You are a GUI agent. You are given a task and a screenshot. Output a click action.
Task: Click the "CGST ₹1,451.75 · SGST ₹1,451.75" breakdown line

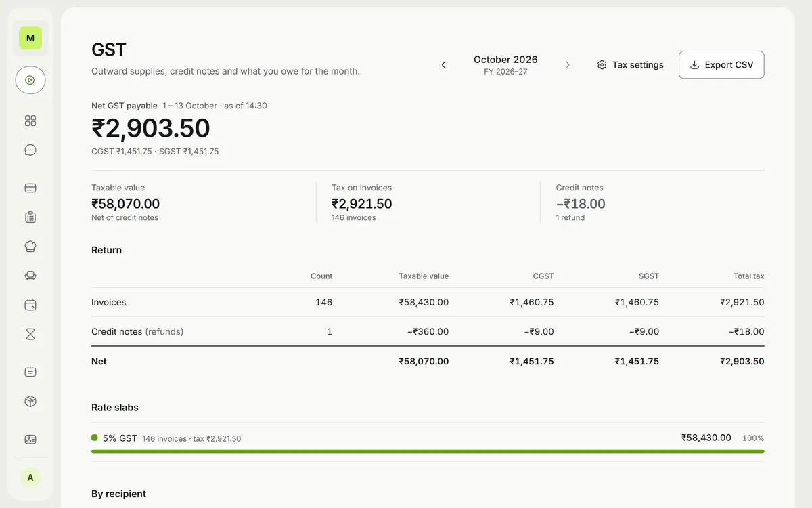155,152
